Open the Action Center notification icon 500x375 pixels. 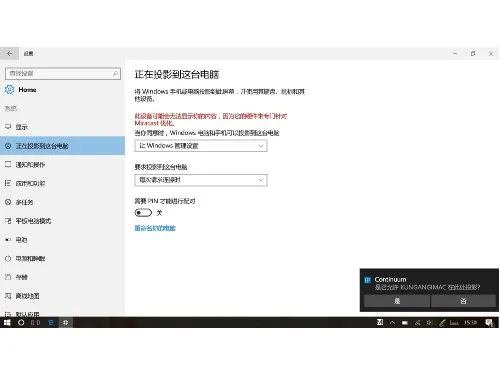[x=489, y=323]
